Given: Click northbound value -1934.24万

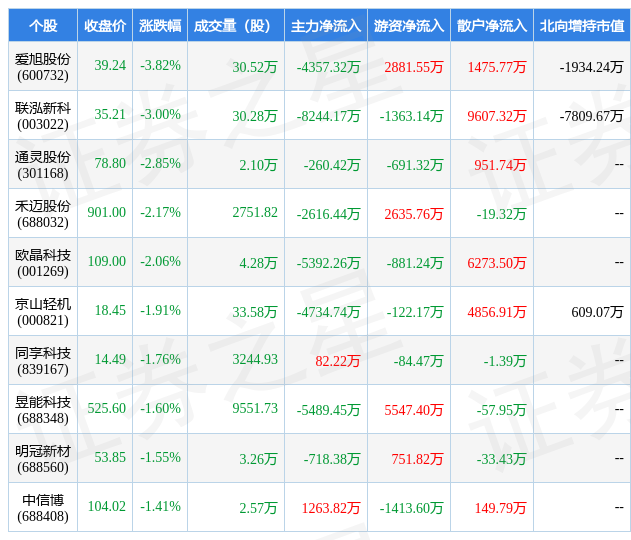Looking at the screenshot, I should click(591, 67).
